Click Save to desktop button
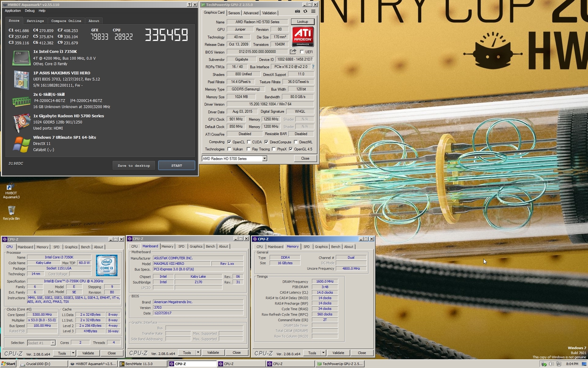 pos(134,166)
